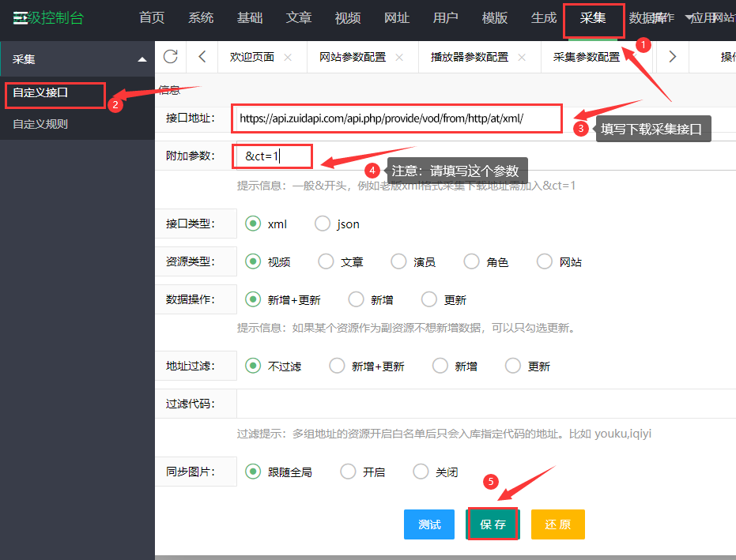
Task: Click the hamburger menu icon in header
Action: pos(21,18)
